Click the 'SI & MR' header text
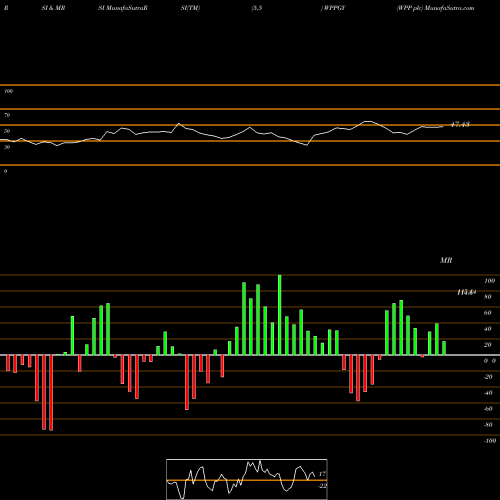The height and width of the screenshot is (500, 500). 53,8
